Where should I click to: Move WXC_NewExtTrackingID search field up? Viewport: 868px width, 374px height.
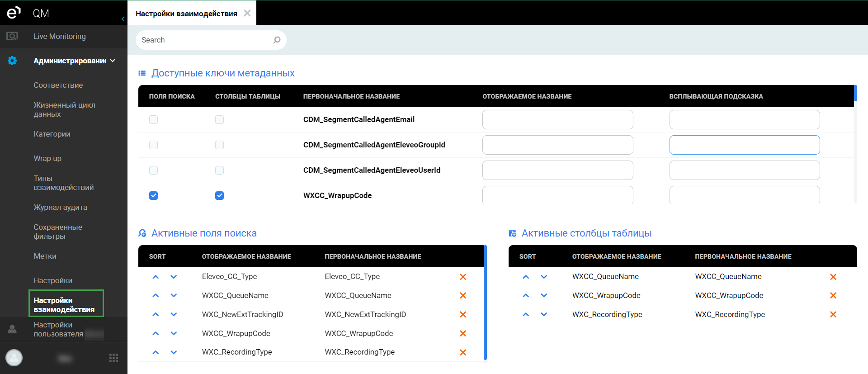[156, 314]
